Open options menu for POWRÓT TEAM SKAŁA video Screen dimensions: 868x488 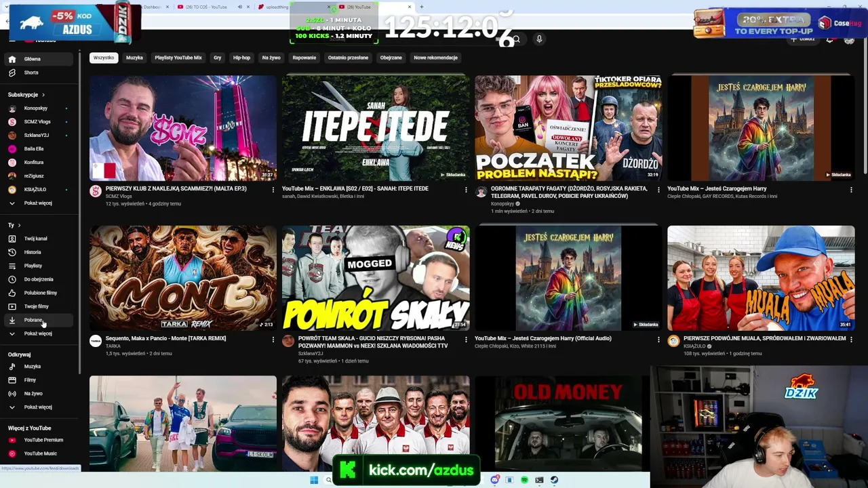(466, 340)
